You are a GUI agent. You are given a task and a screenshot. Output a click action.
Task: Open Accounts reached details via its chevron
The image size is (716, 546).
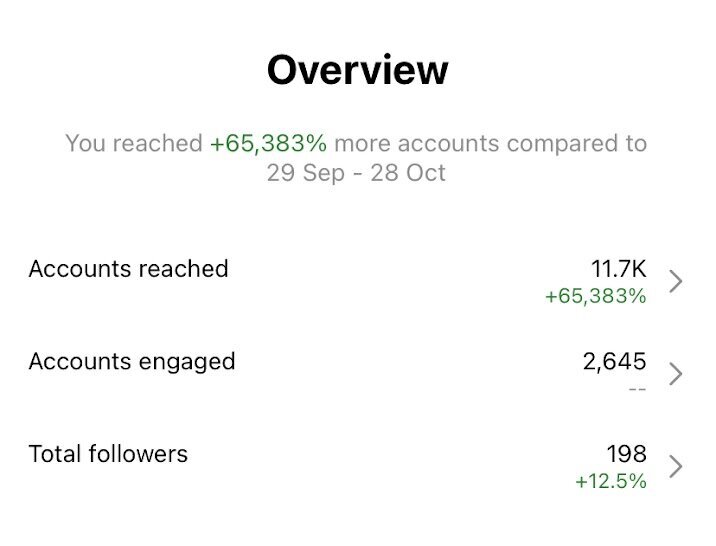676,281
